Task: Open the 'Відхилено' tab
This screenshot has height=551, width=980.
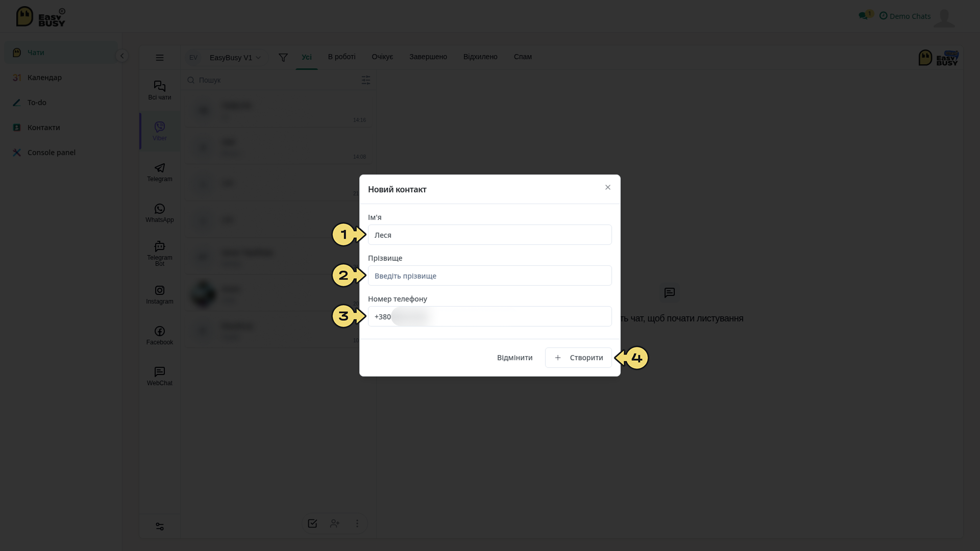Action: coord(480,57)
